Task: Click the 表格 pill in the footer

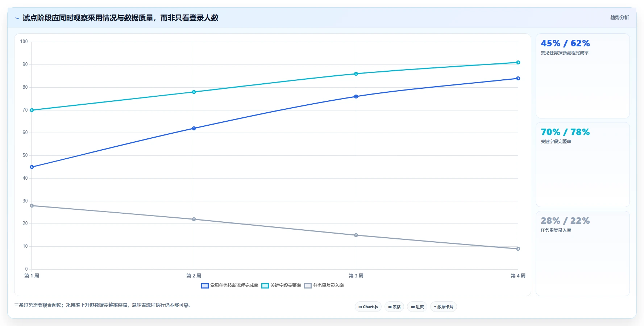Action: tap(394, 307)
